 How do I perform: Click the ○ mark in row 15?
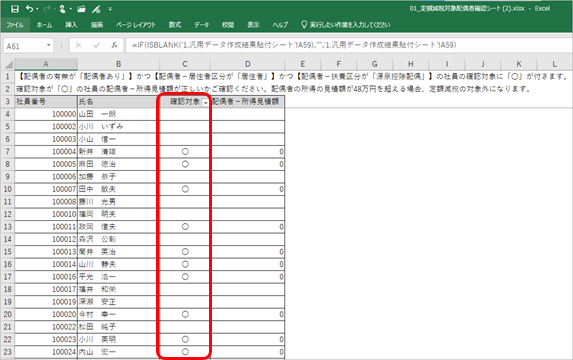pos(185,252)
